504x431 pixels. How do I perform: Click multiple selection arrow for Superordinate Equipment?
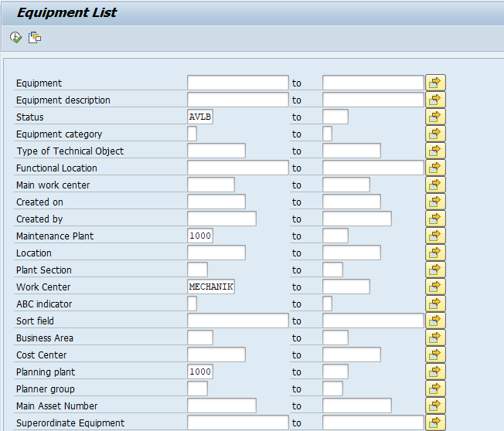click(x=435, y=423)
